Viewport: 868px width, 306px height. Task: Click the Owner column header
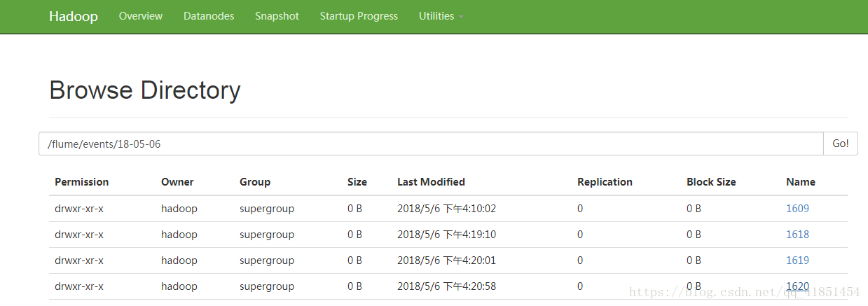[x=177, y=182]
